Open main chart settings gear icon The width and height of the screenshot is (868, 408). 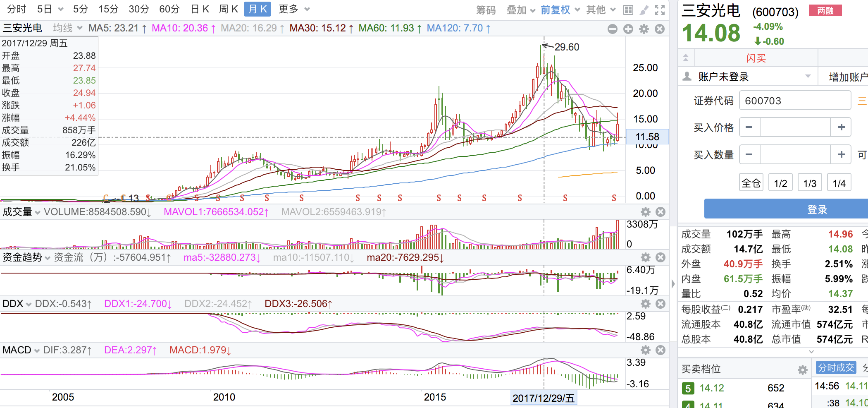pos(644,29)
